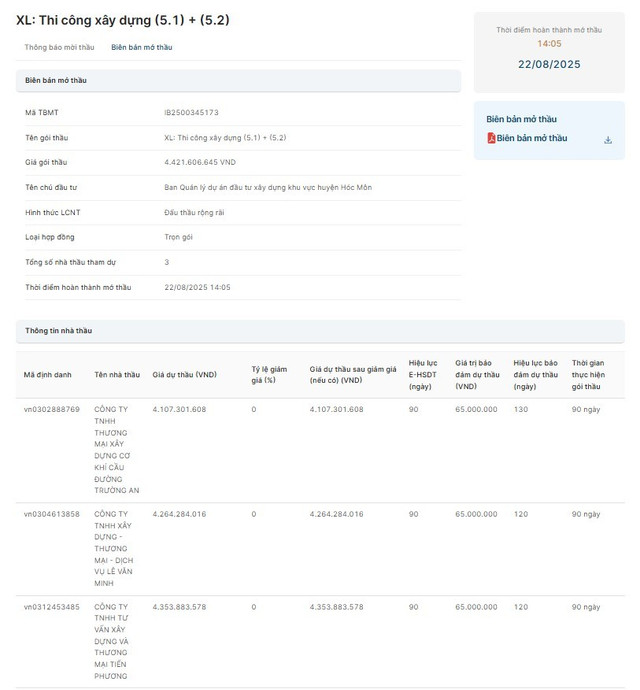This screenshot has height=690, width=640.
Task: Click the red PDF file icon
Action: pos(491,138)
